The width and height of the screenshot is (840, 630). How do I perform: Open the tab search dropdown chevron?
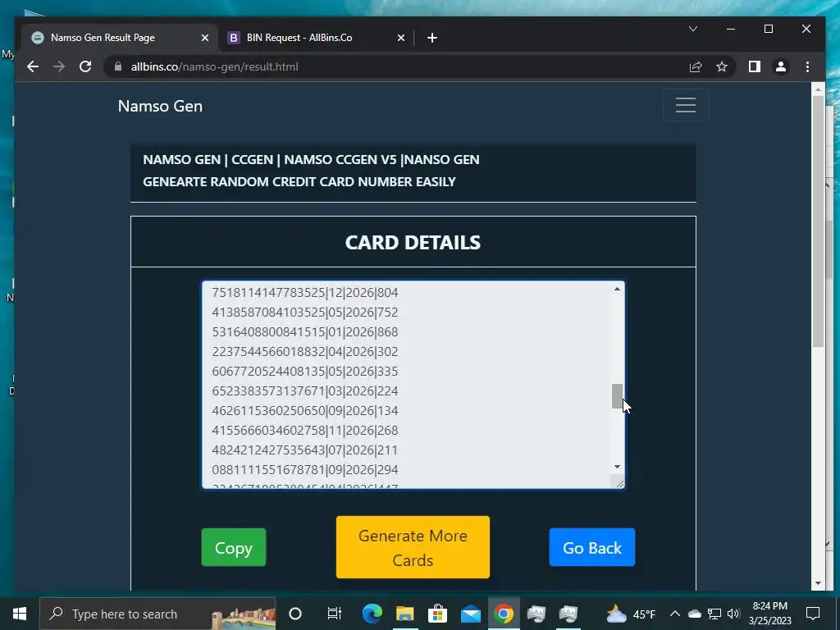[692, 29]
